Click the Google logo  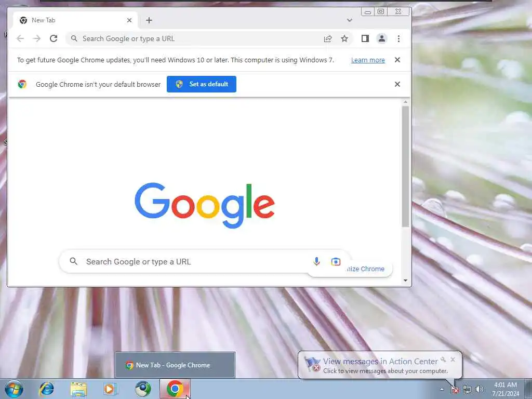(205, 205)
